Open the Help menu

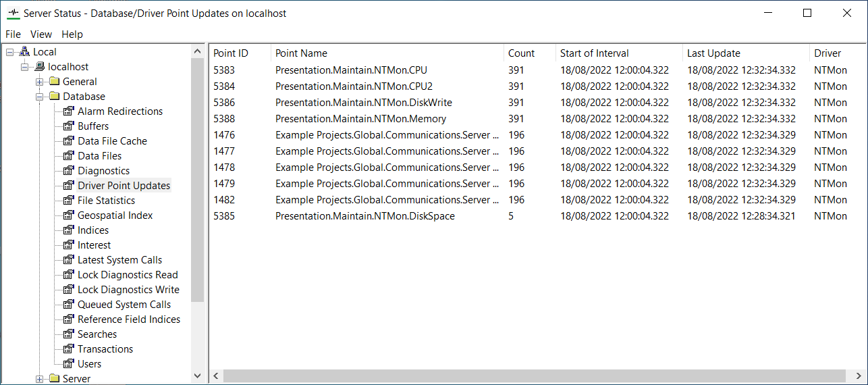(72, 34)
